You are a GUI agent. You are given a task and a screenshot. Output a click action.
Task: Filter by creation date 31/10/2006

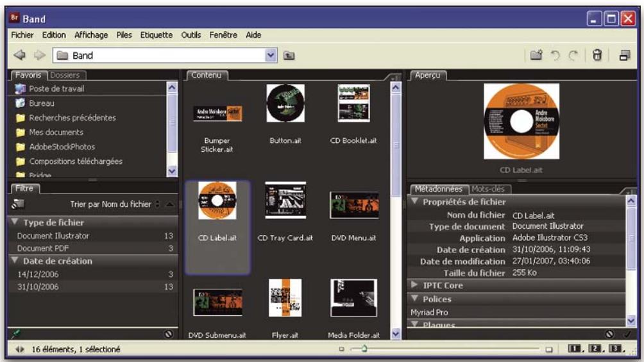(x=93, y=287)
